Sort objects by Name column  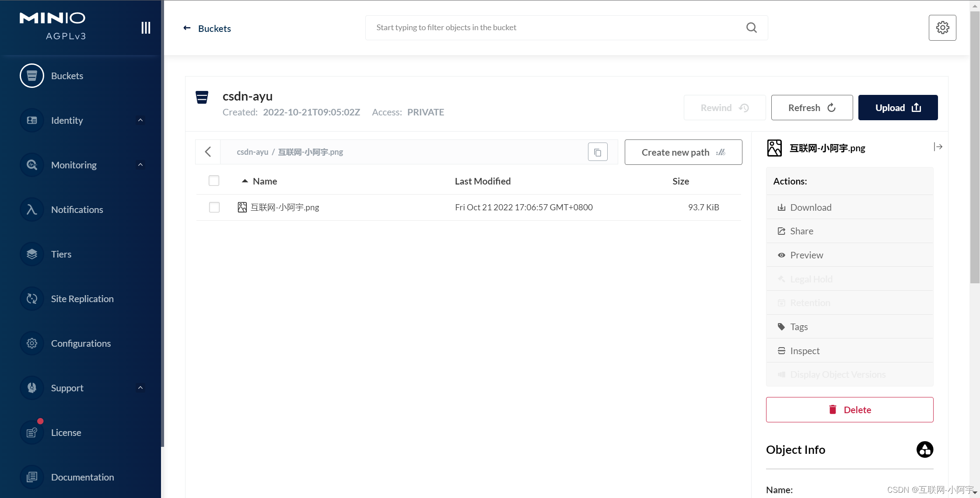[x=264, y=181]
